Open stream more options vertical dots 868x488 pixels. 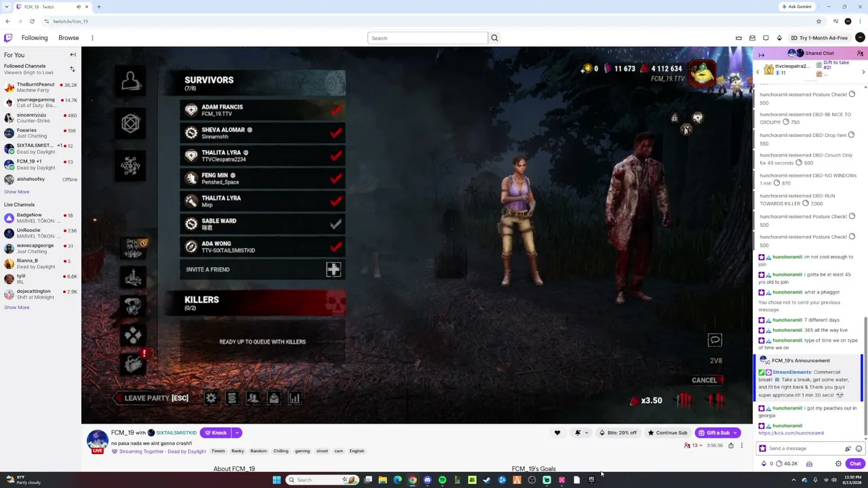click(742, 445)
